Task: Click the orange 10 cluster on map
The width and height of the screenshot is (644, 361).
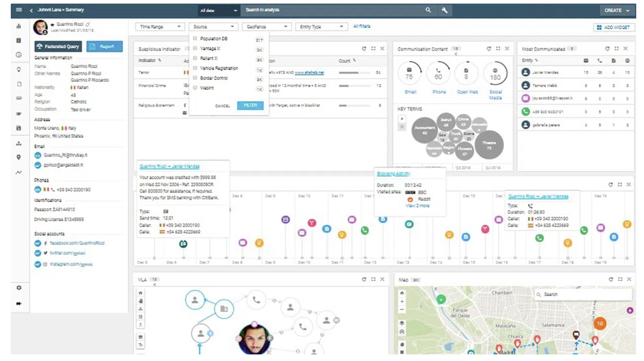Action: 600,323
